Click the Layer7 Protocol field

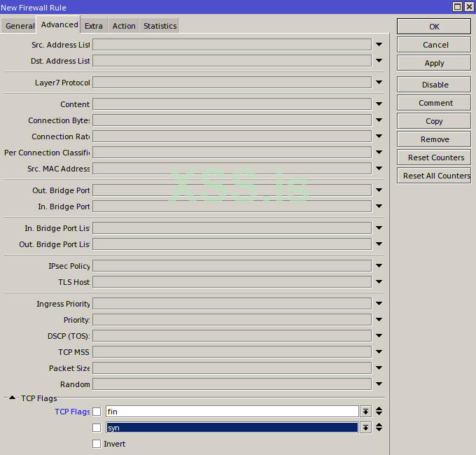click(x=232, y=83)
